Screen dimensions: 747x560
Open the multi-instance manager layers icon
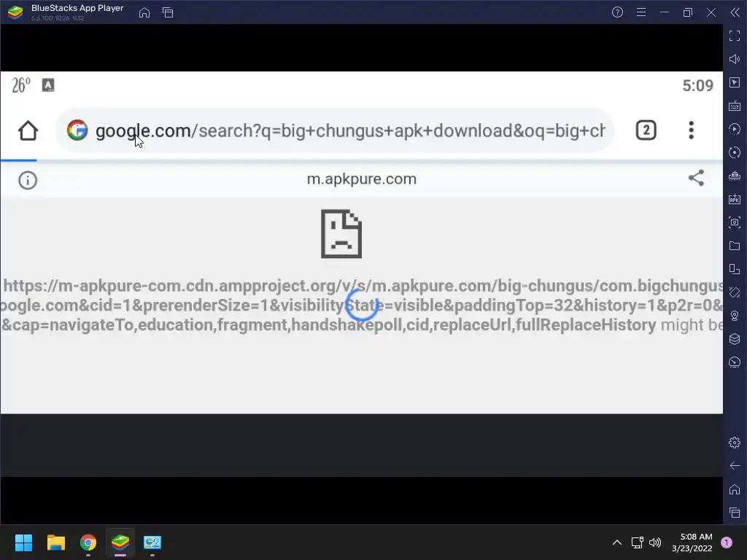[735, 339]
